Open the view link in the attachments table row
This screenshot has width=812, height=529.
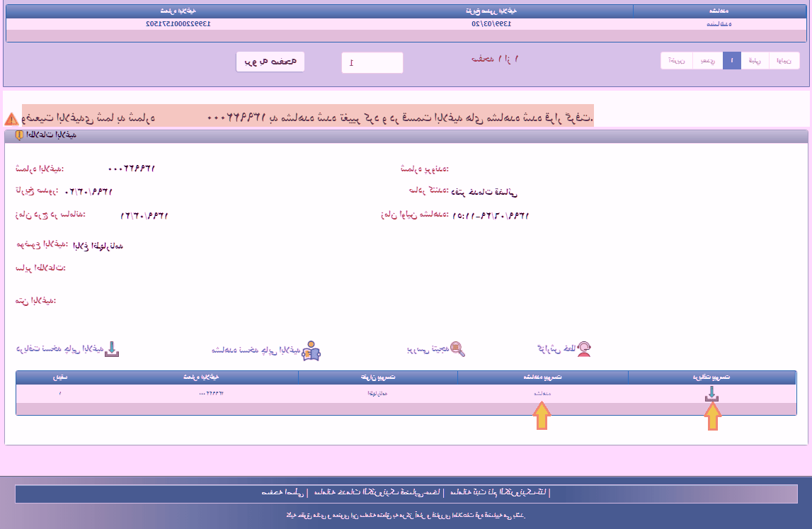(x=541, y=393)
